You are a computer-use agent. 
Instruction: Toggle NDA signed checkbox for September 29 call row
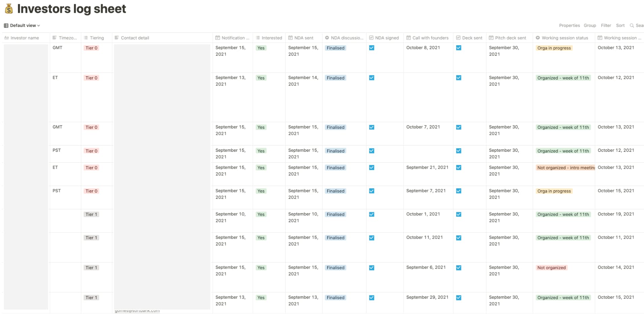pyautogui.click(x=371, y=298)
